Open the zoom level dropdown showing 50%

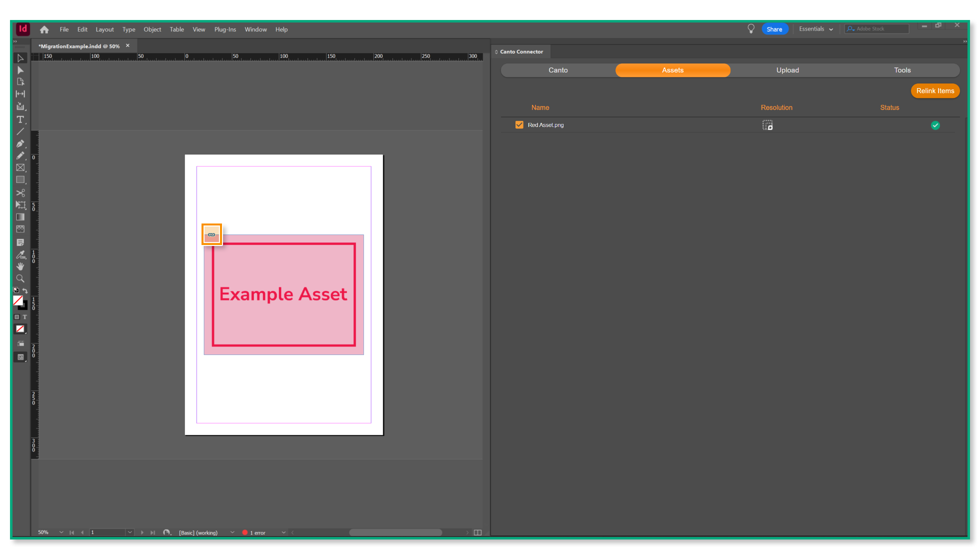[61, 532]
